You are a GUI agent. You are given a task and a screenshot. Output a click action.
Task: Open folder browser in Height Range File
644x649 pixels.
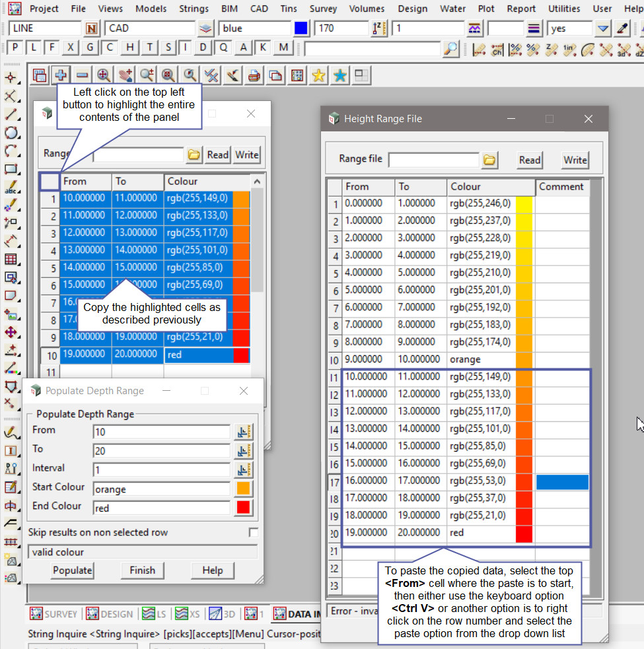click(x=489, y=160)
